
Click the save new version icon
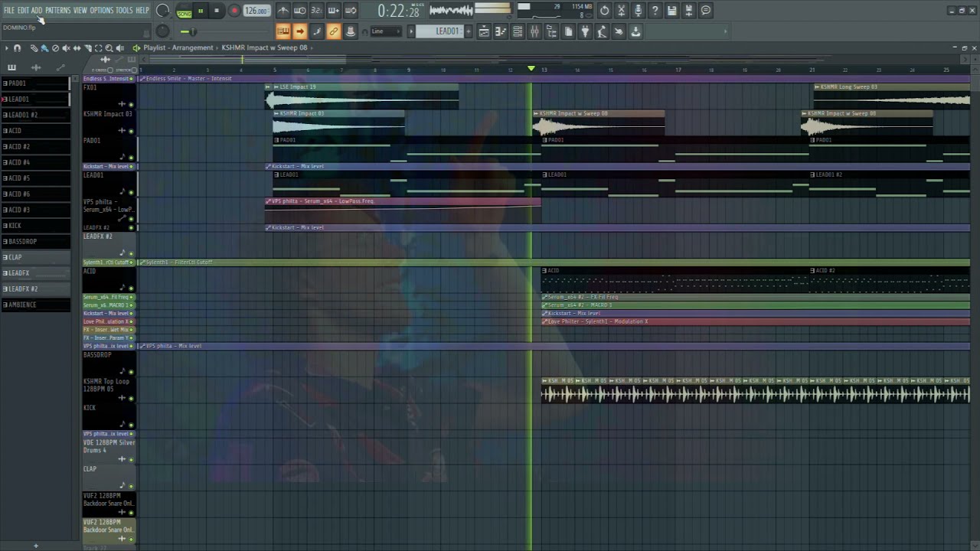(x=689, y=11)
